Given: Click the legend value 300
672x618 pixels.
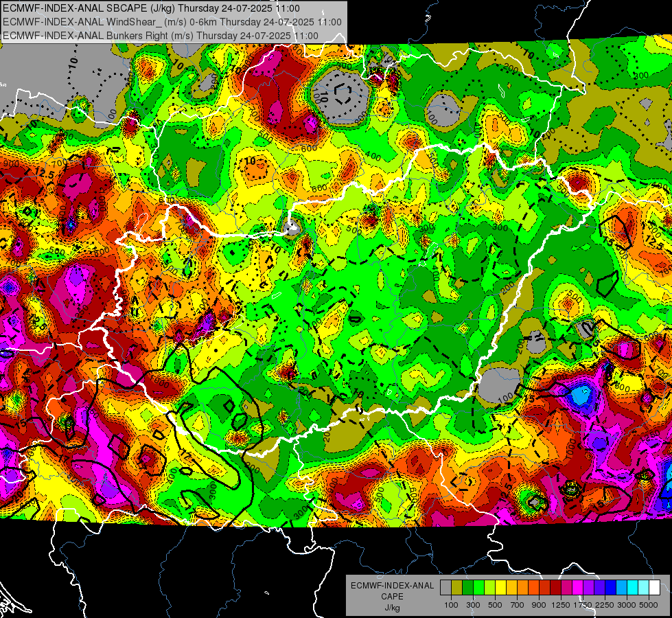Looking at the screenshot, I should (473, 605).
